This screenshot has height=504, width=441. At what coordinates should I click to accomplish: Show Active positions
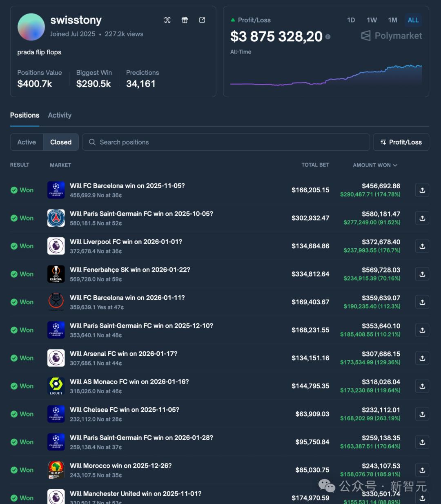point(27,142)
